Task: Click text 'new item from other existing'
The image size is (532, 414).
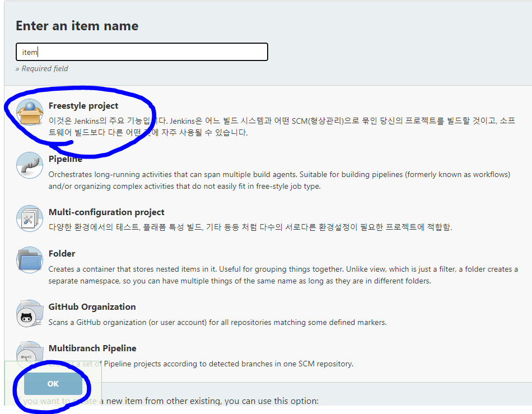Action: point(164,401)
